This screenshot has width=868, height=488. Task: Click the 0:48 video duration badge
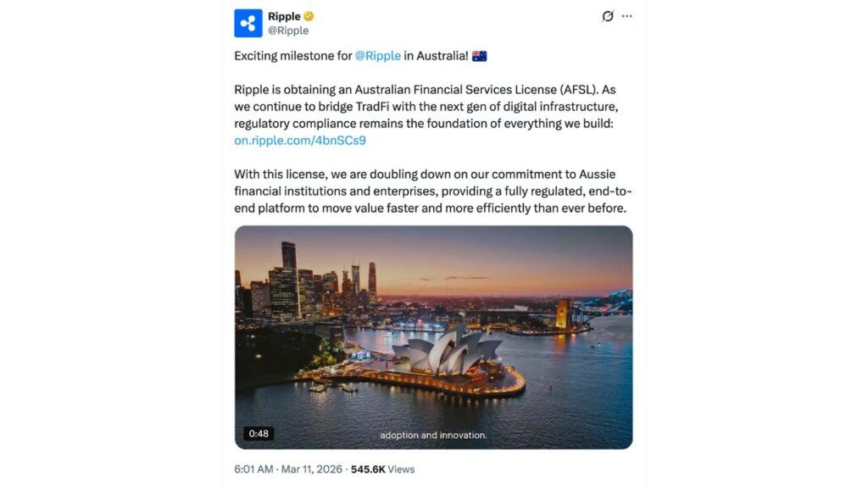point(259,434)
